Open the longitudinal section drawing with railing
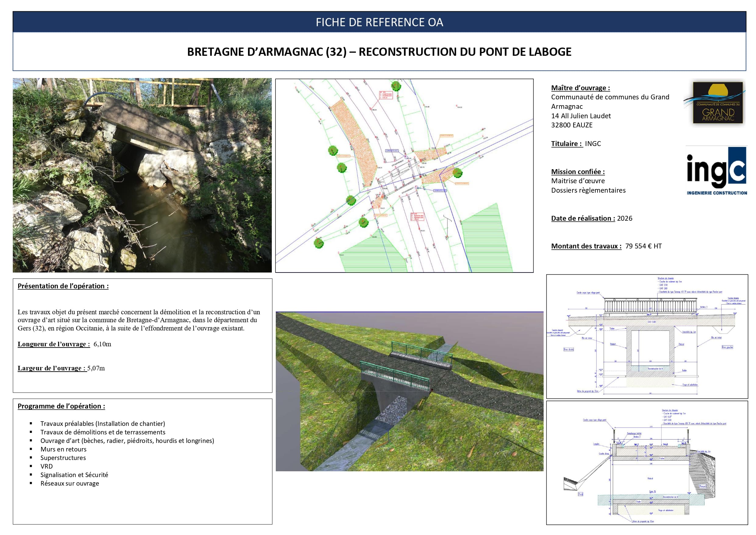Image resolution: width=756 pixels, height=535 pixels. pyautogui.click(x=647, y=337)
